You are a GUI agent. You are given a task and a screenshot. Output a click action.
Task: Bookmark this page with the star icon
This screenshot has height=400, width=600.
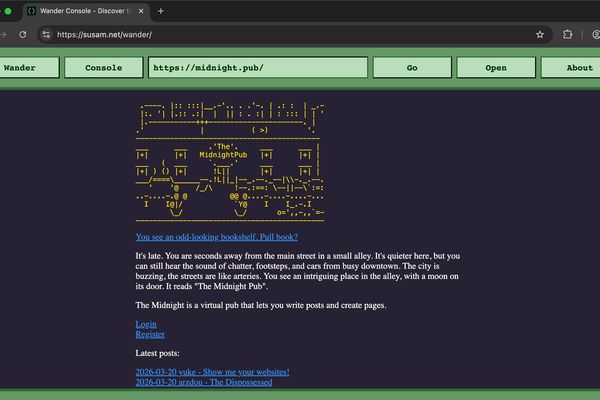pyautogui.click(x=540, y=34)
